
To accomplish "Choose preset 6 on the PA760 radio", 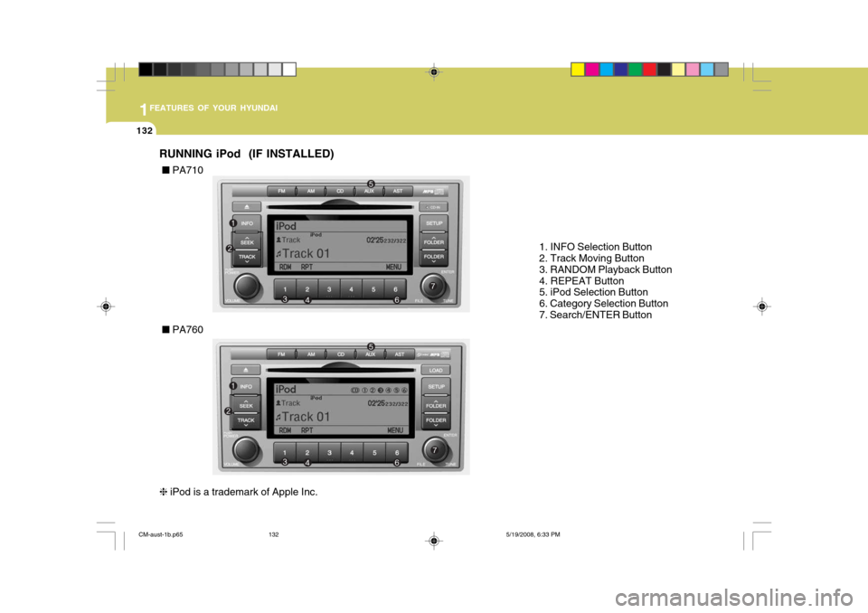I will click(x=397, y=453).
